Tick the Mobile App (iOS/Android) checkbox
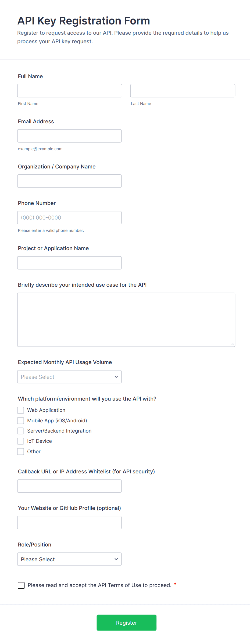The width and height of the screenshot is (250, 644). tap(21, 420)
